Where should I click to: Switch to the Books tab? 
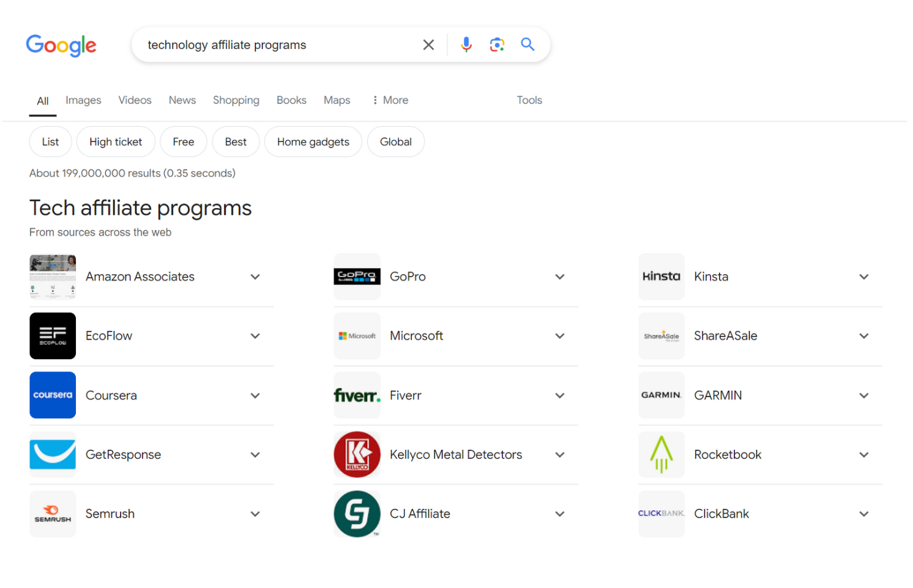click(x=291, y=100)
